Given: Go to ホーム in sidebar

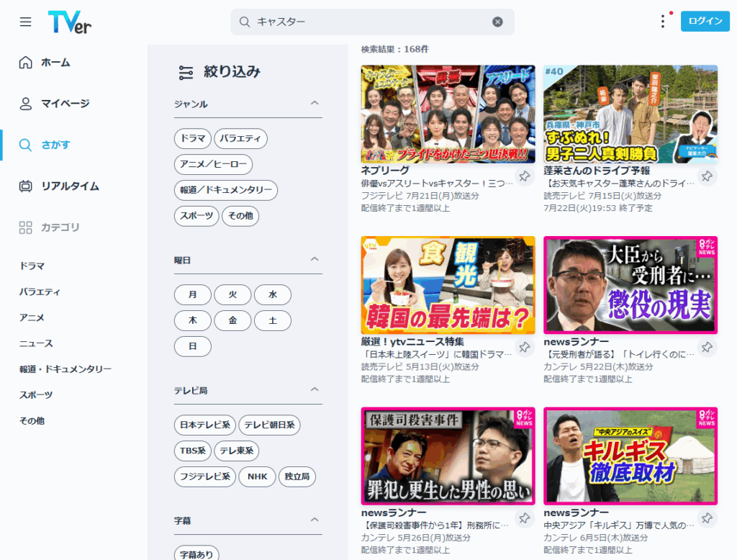Looking at the screenshot, I should (x=55, y=63).
